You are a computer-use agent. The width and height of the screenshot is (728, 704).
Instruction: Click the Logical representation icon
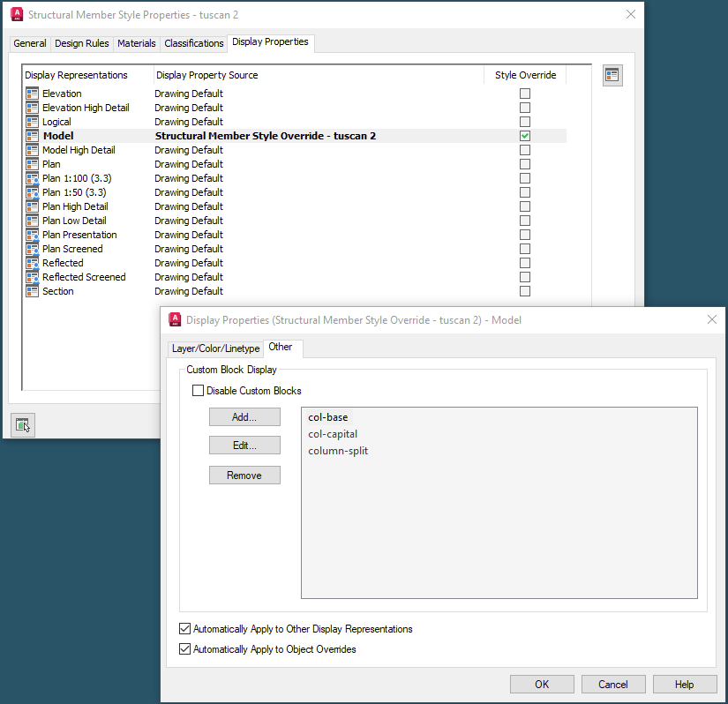coord(33,121)
